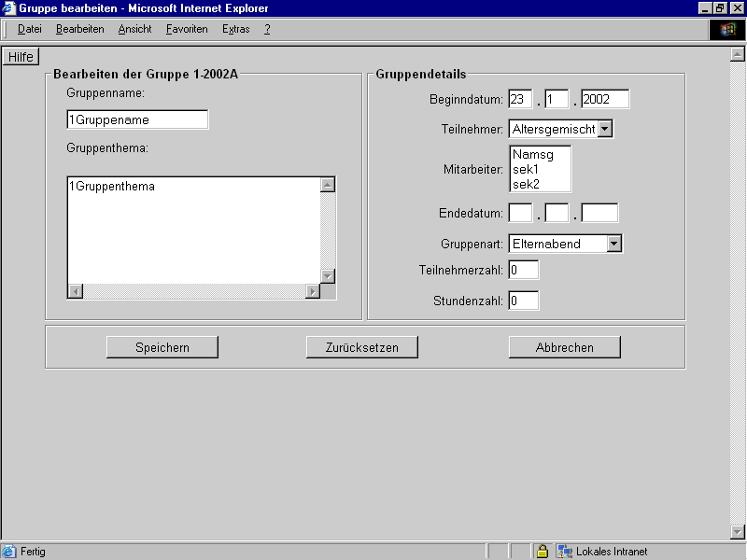Viewport: 747px width, 560px height.
Task: Click the left arrow of the Gruppenthema horizontal scrollbar
Action: point(74,292)
